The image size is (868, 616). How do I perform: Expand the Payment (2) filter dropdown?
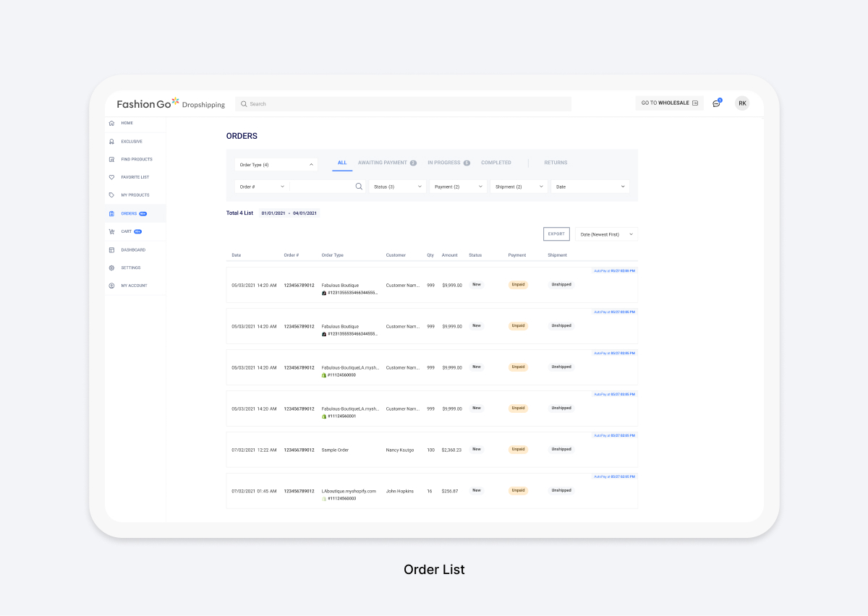coord(459,187)
